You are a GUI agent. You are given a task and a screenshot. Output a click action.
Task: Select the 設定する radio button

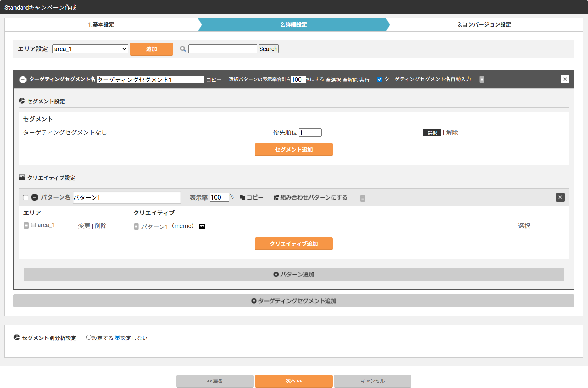[89, 337]
